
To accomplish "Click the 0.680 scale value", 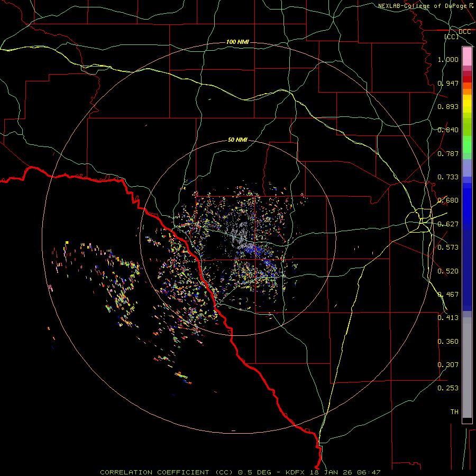I will click(448, 200).
